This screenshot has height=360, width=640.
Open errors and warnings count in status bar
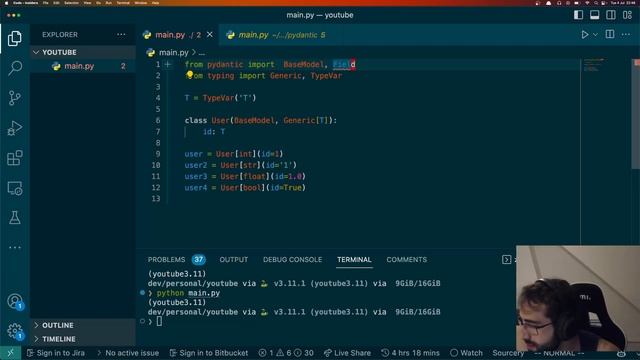coord(286,353)
